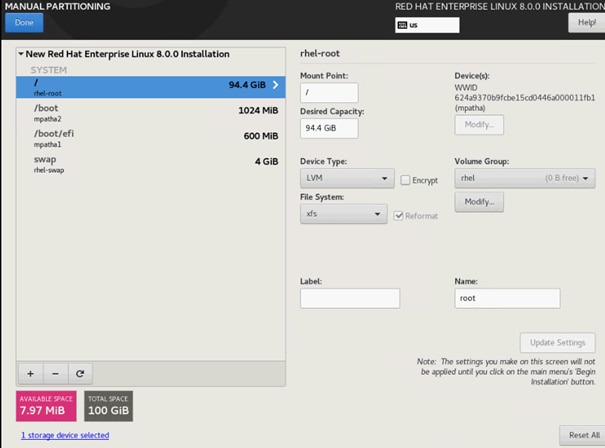Open the Volume Group rhel dropdown
605x448 pixels.
(x=525, y=178)
